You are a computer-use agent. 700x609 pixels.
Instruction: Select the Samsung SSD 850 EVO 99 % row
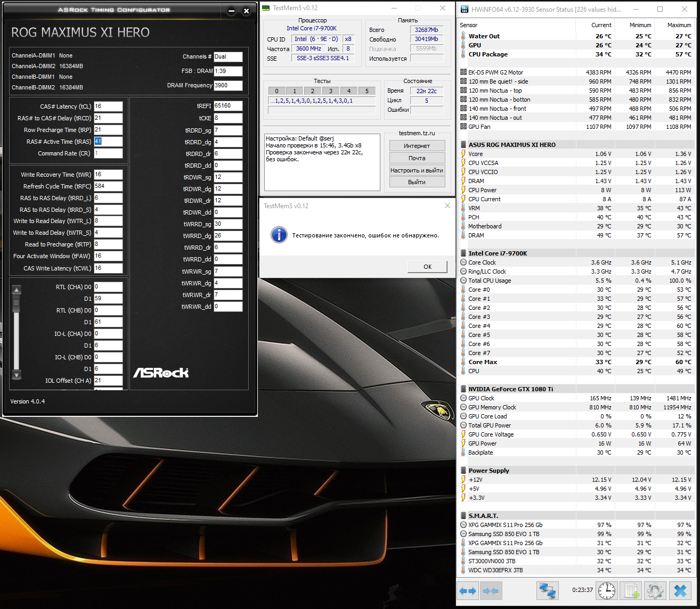[x=576, y=534]
